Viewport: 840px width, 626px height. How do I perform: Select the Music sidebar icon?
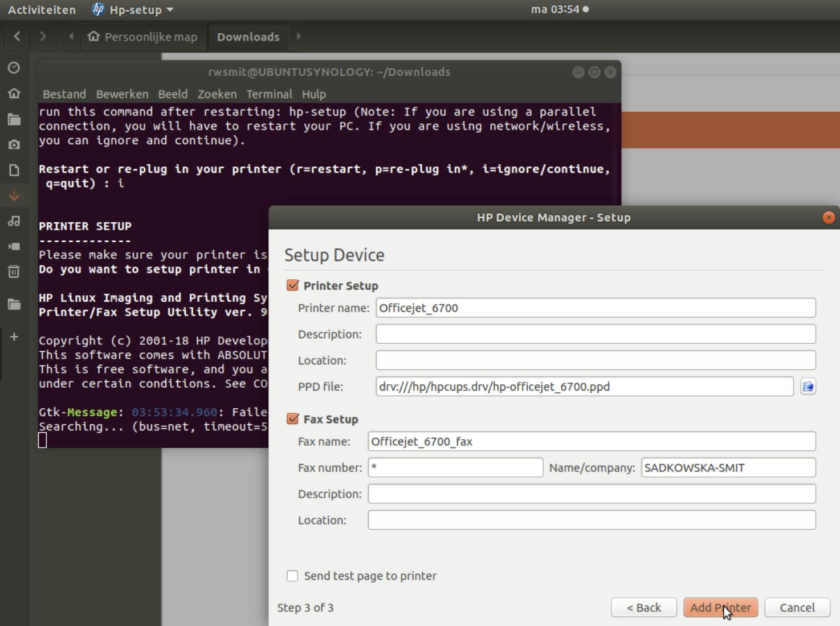pyautogui.click(x=14, y=221)
